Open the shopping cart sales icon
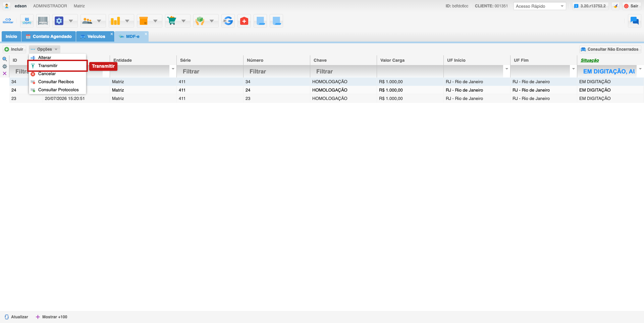644x323 pixels. 172,21
